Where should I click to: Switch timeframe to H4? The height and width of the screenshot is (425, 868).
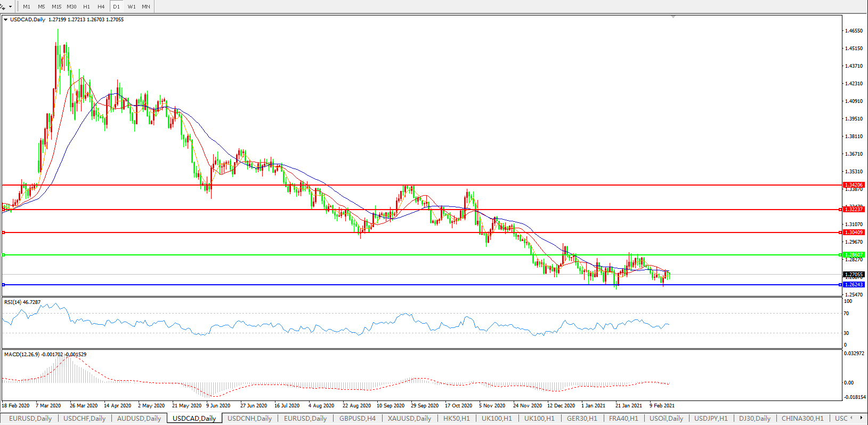[101, 7]
